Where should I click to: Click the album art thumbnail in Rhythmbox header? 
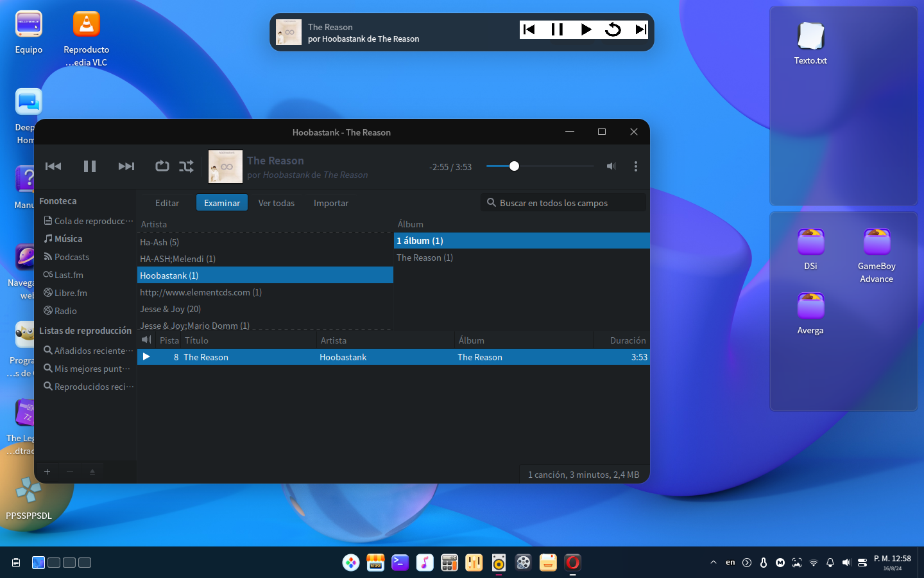click(x=226, y=166)
